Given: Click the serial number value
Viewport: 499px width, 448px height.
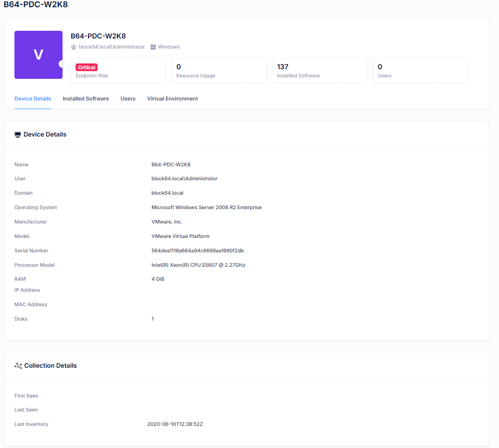Looking at the screenshot, I should point(198,250).
